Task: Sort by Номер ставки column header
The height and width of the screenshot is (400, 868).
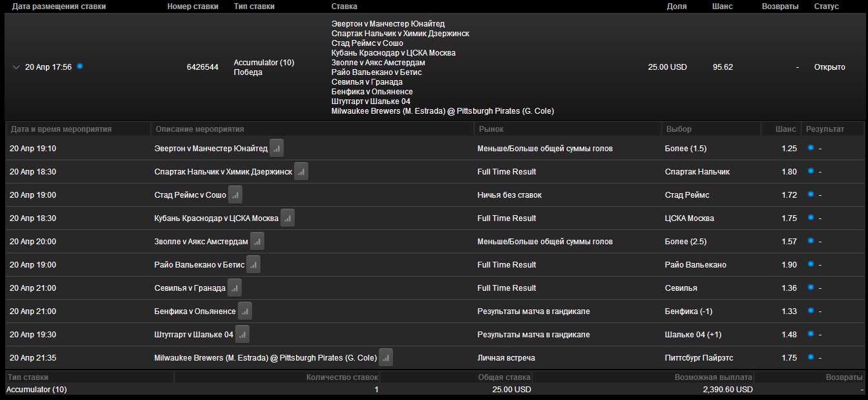Action: (x=193, y=6)
